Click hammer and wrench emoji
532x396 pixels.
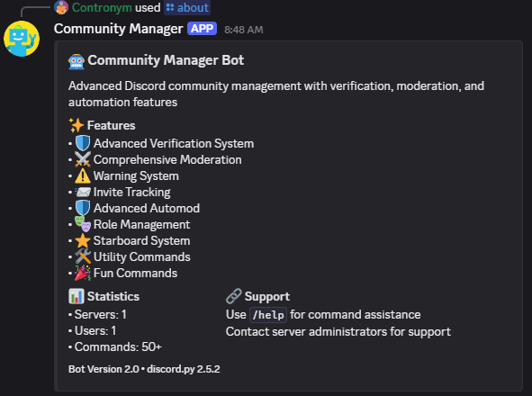pos(83,256)
